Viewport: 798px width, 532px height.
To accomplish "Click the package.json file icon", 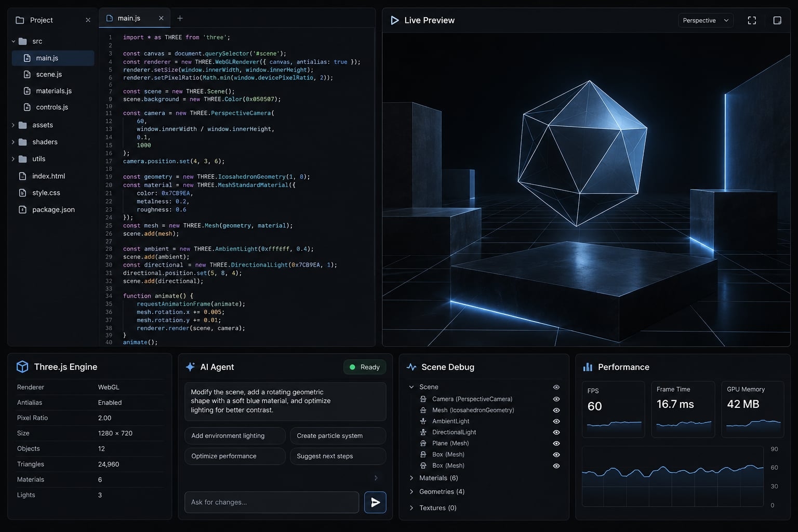I will click(22, 209).
